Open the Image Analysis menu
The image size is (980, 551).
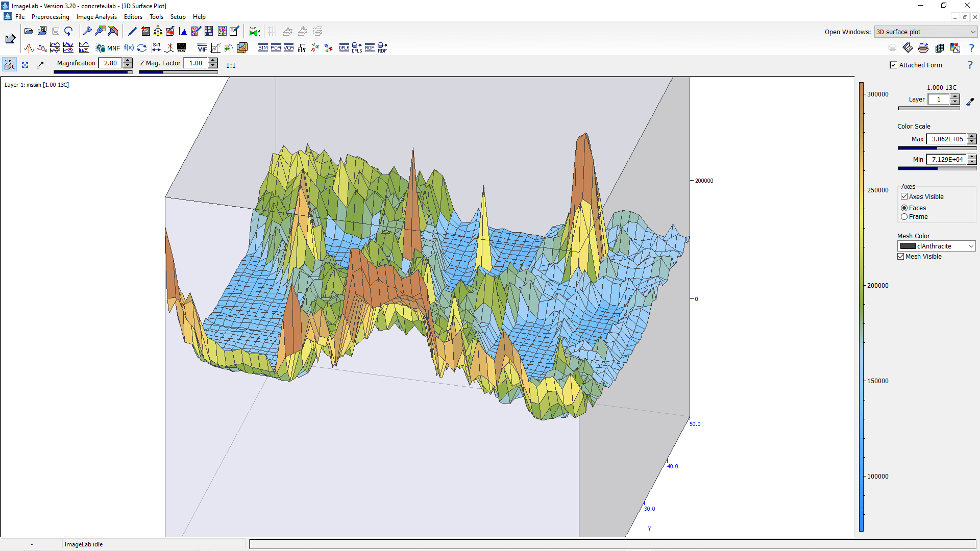96,17
